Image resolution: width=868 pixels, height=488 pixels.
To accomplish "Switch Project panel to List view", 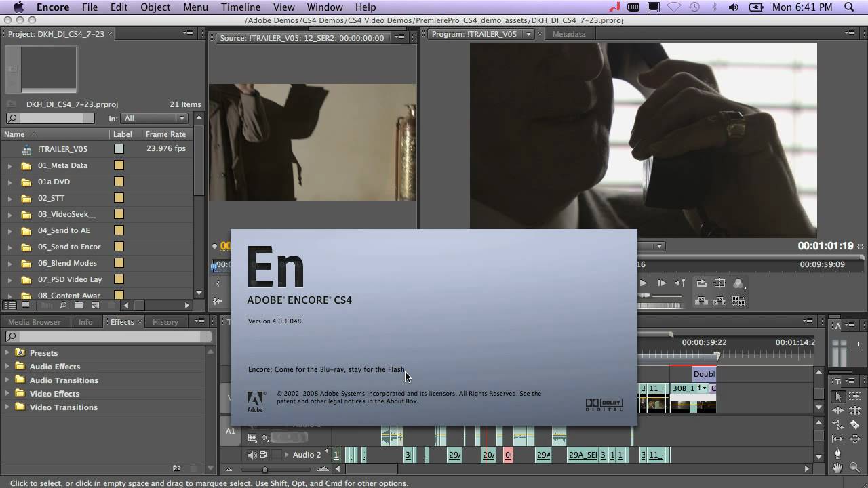I will [x=11, y=306].
